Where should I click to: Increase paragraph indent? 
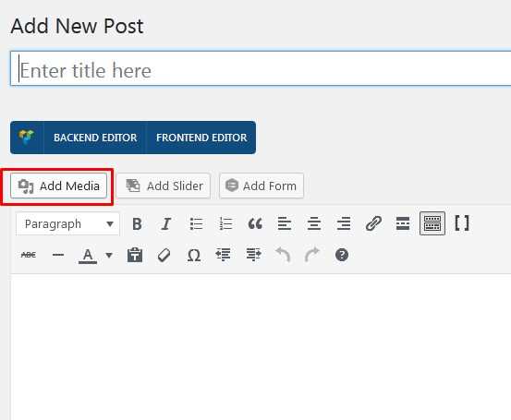click(x=253, y=255)
